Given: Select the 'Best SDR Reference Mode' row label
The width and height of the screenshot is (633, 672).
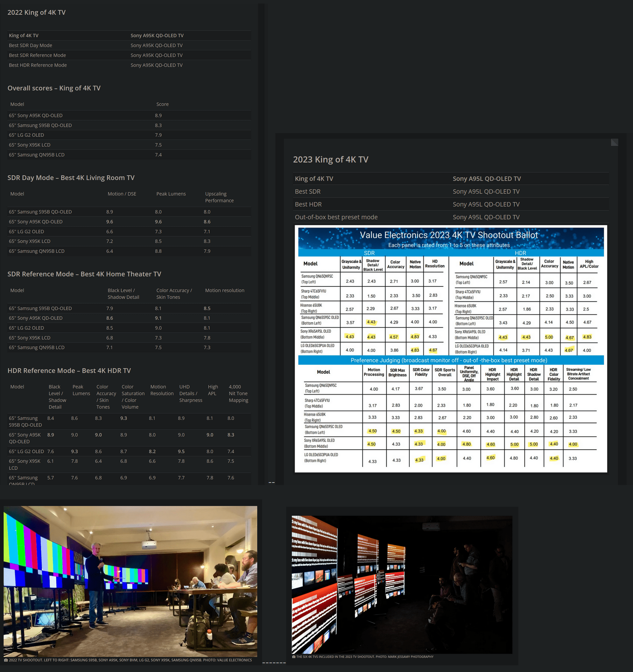Looking at the screenshot, I should [37, 55].
